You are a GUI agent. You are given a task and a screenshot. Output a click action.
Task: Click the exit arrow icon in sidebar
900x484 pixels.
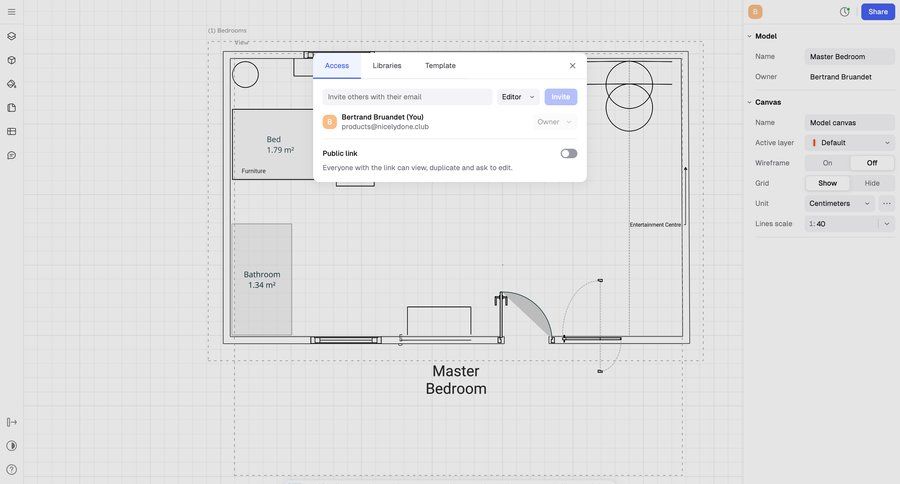coord(11,422)
